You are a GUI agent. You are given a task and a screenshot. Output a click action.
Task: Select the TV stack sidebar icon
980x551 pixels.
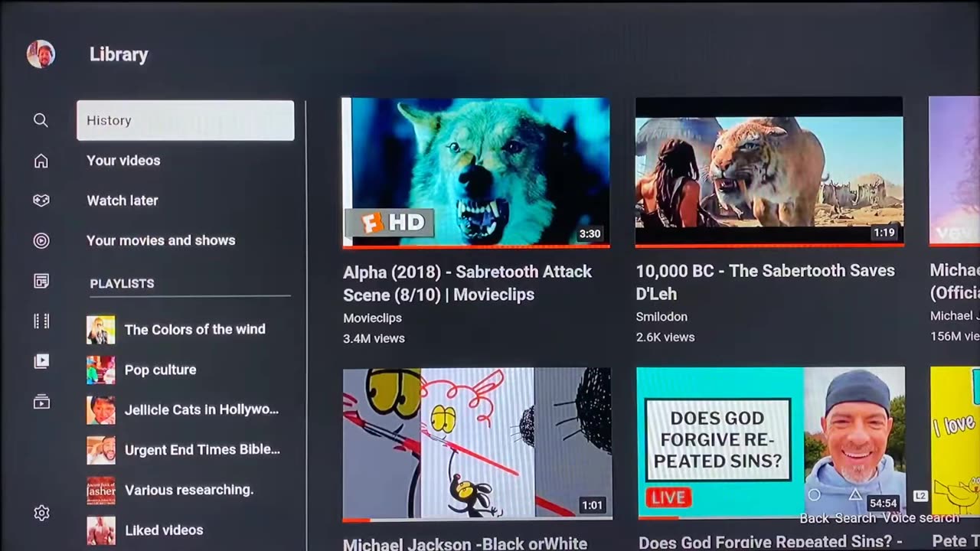click(x=41, y=402)
